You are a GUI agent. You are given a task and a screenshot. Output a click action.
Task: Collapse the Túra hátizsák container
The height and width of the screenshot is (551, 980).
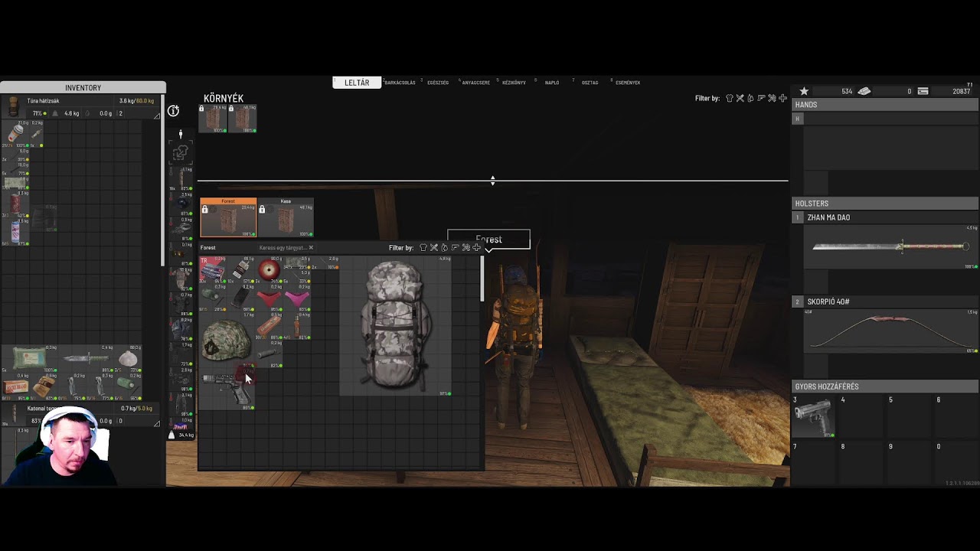[158, 116]
